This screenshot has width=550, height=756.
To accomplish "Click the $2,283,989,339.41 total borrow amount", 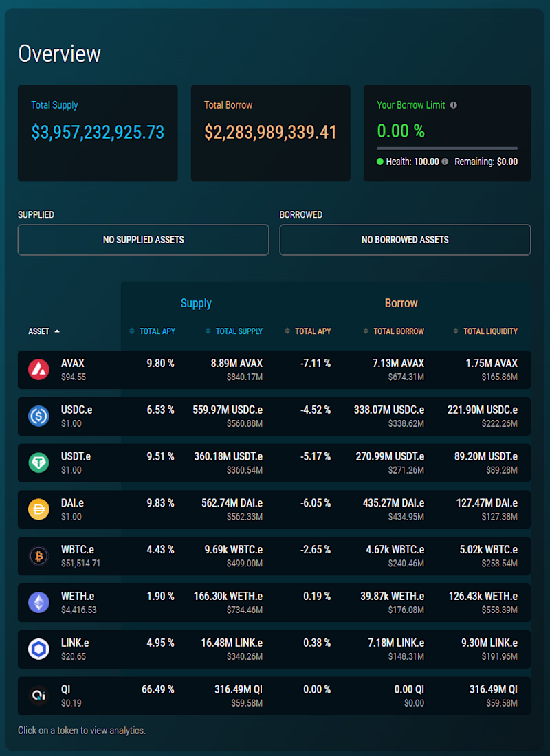I will 271,132.
